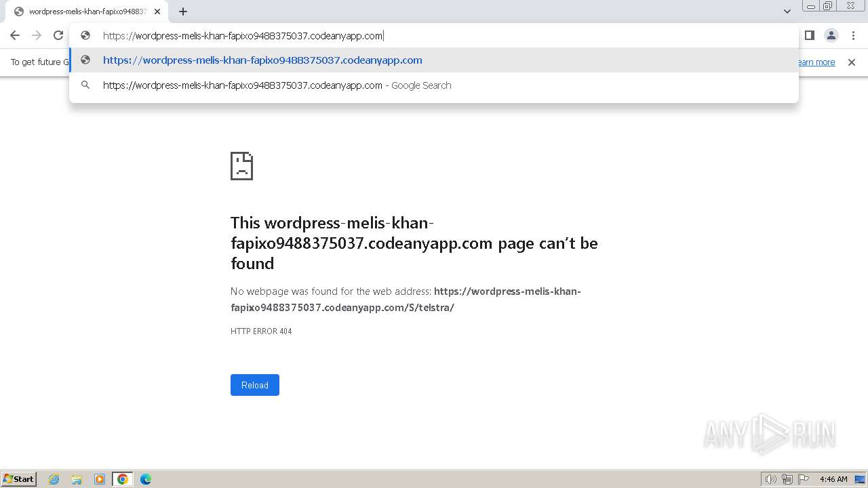Open the Action Center flag icon
This screenshot has height=488, width=868.
[x=804, y=479]
